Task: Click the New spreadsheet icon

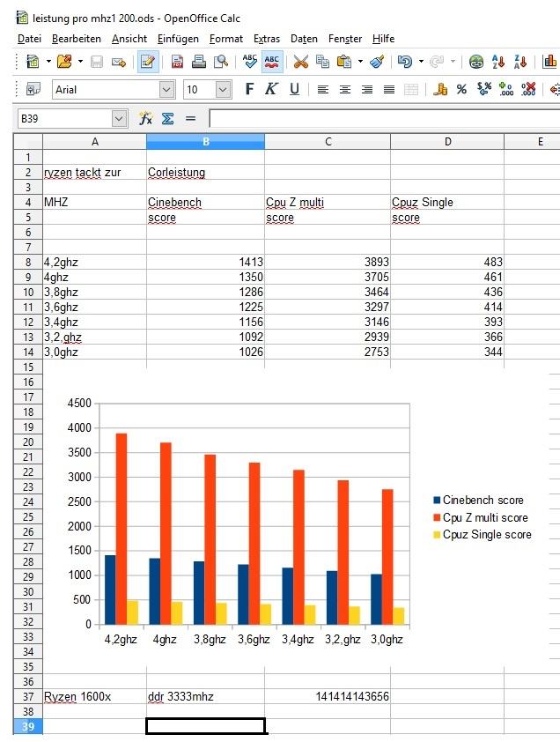Action: [33, 62]
